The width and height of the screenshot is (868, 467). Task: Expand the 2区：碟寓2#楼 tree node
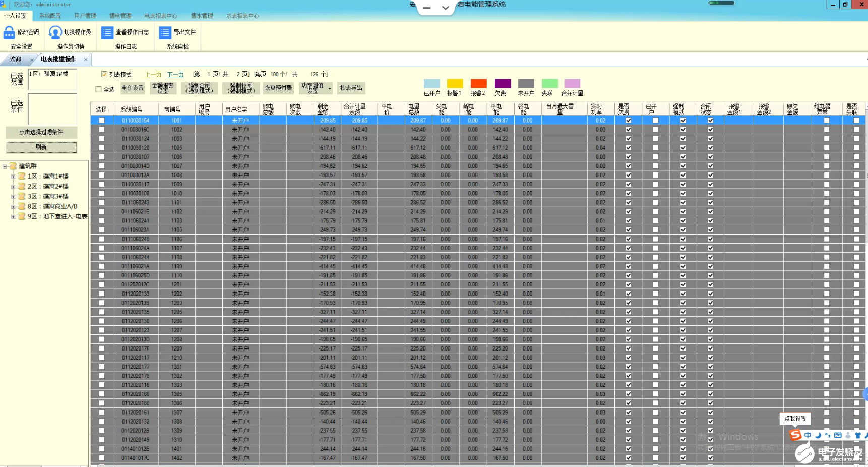pyautogui.click(x=13, y=187)
